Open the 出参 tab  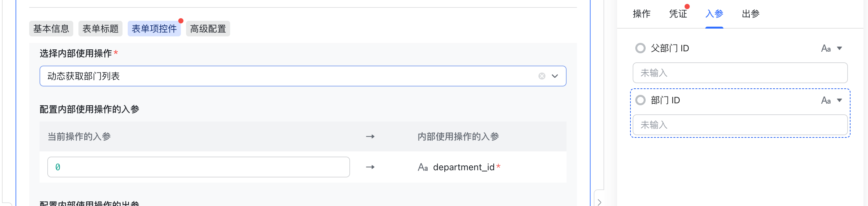coord(751,14)
